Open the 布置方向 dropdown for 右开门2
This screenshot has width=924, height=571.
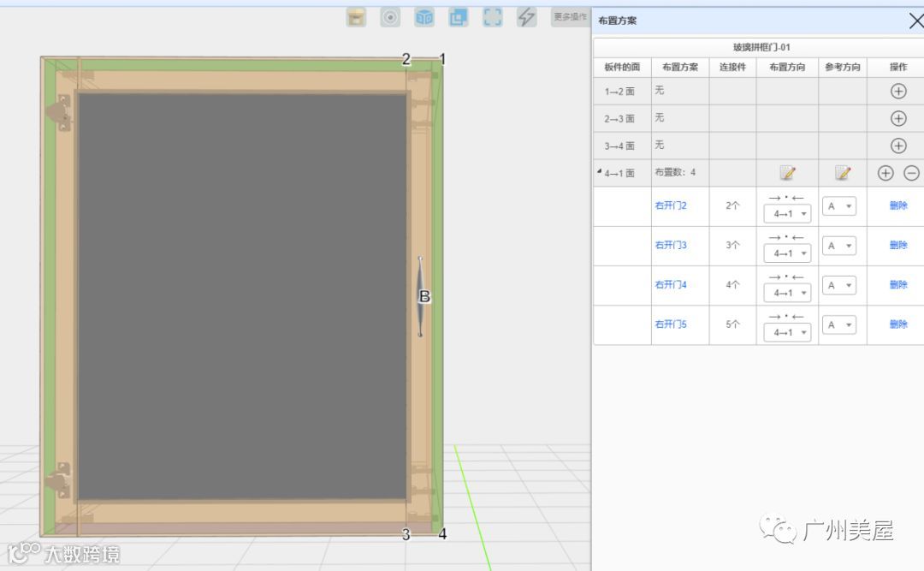(787, 213)
